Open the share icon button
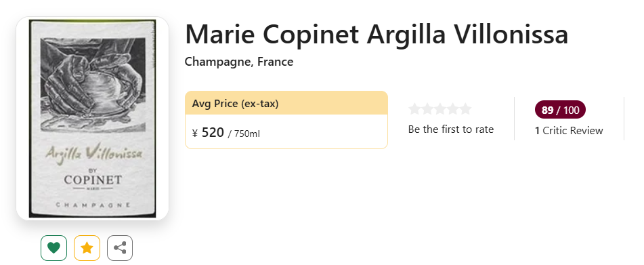Screen dimensions: 644x265 point(120,248)
